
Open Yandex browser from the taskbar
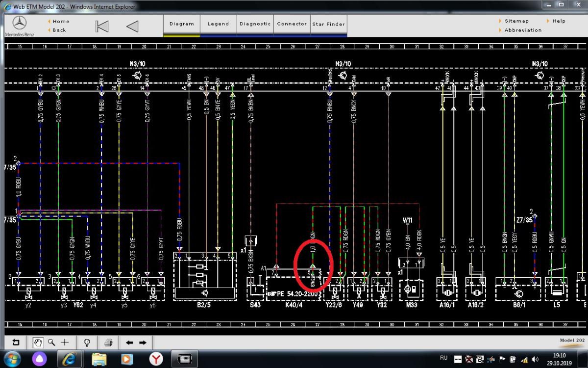pos(156,359)
